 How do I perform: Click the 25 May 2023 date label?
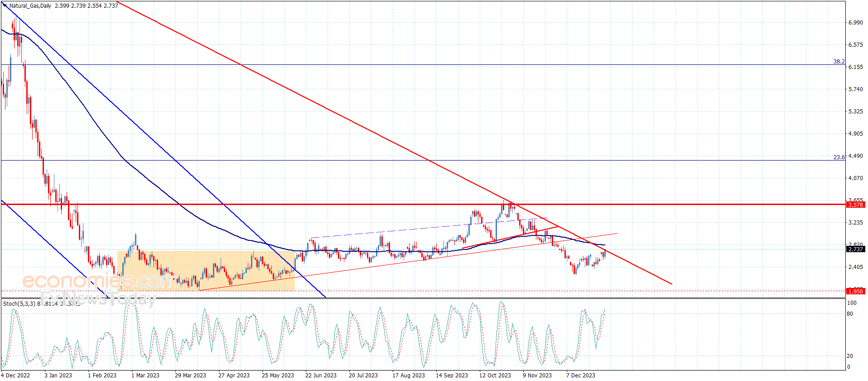(x=278, y=375)
